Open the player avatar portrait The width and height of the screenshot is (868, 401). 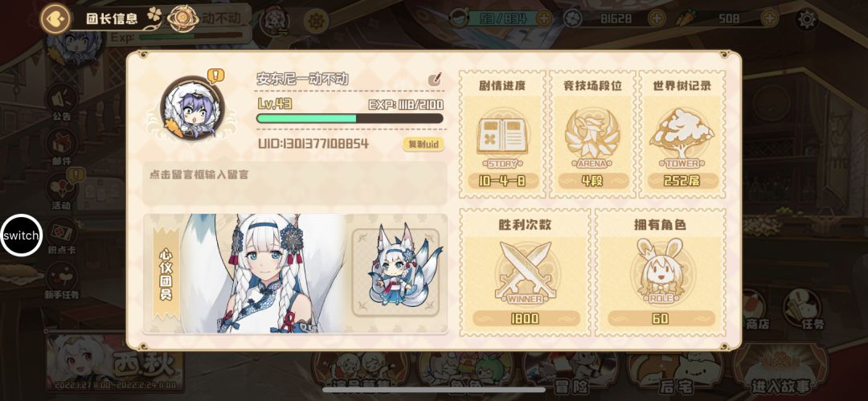pos(192,108)
